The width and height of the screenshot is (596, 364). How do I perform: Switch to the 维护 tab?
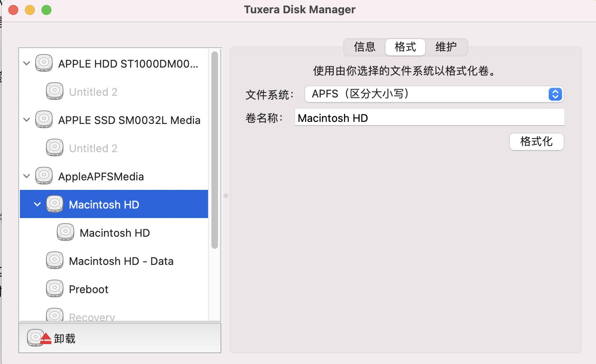446,47
